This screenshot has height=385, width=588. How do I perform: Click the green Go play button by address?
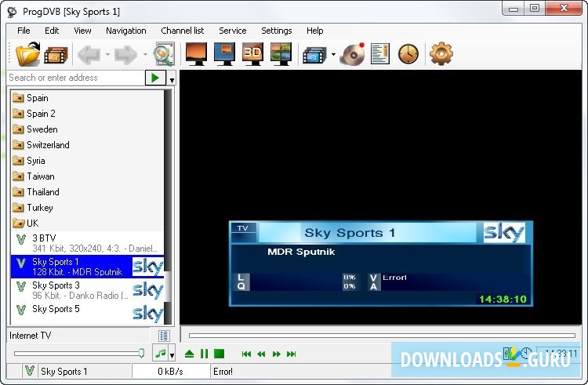click(x=155, y=78)
